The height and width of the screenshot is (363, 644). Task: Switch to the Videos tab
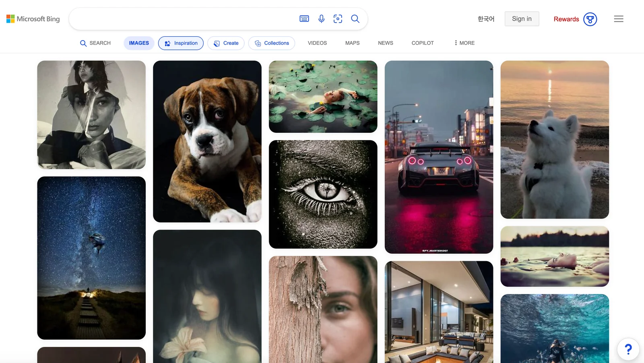pos(317,43)
